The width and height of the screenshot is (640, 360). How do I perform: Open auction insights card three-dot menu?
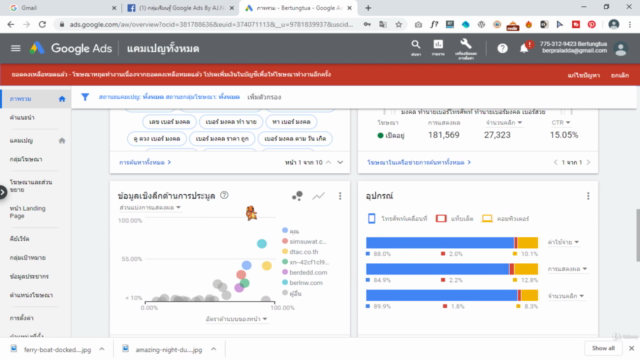340,196
